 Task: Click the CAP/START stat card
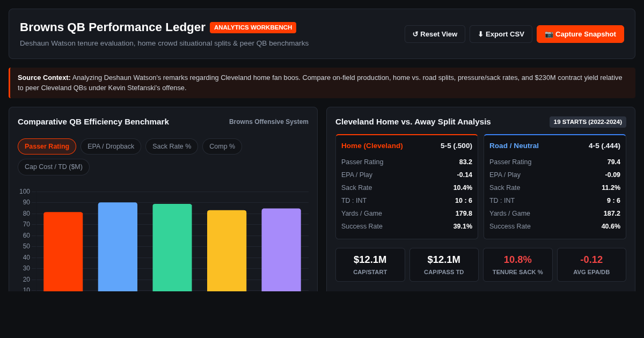[370, 264]
